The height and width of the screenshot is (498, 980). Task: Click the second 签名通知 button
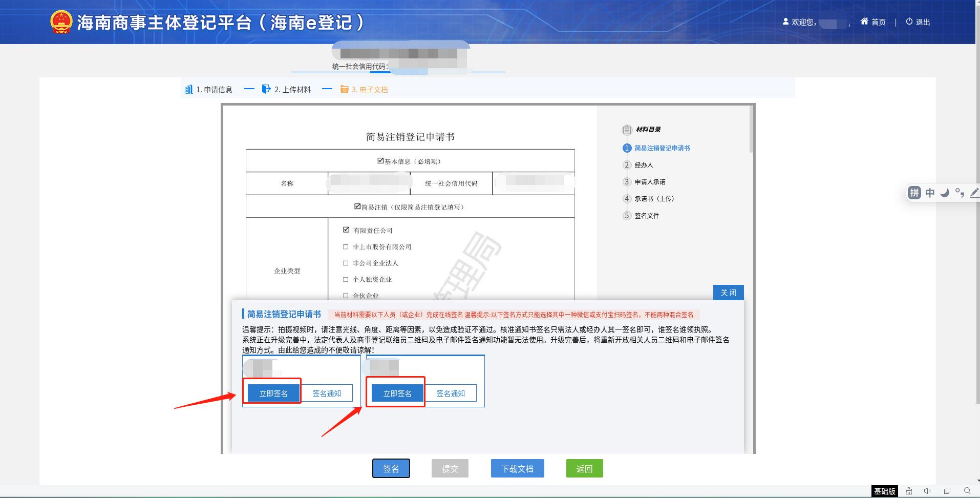pos(450,393)
